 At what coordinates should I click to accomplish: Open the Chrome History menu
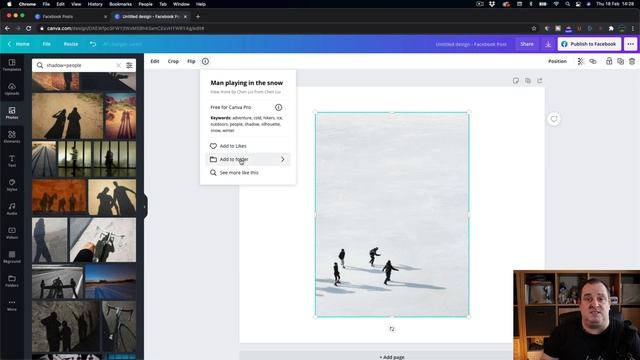(95, 4)
